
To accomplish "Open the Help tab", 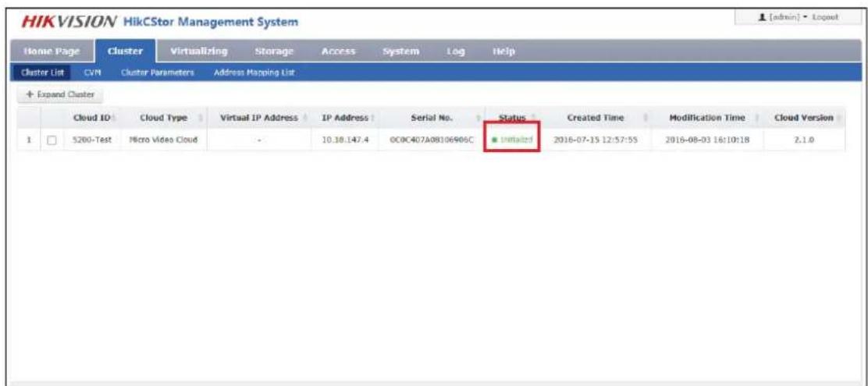I will [503, 51].
